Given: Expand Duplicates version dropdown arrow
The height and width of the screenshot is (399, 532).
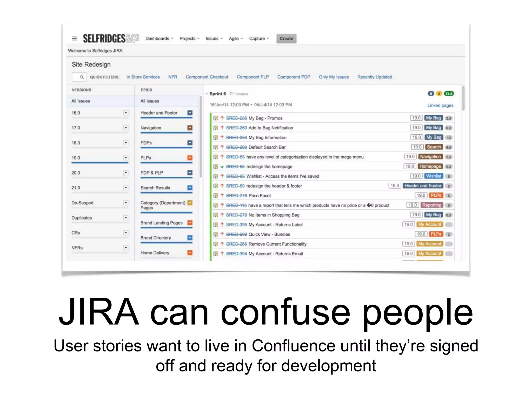Looking at the screenshot, I should [126, 218].
